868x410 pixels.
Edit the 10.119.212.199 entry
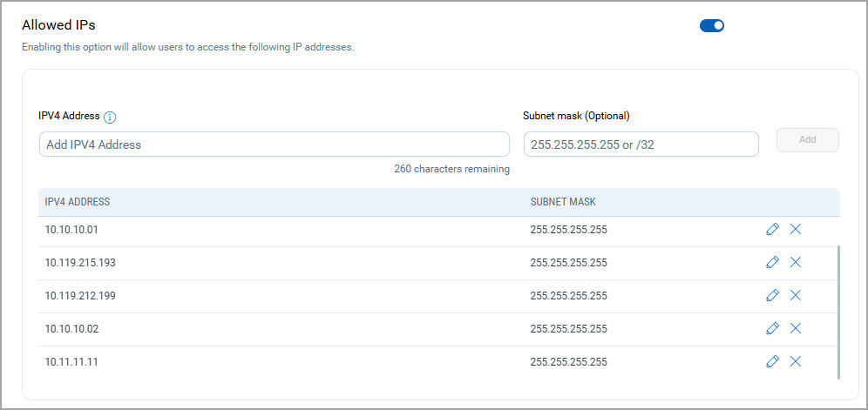click(772, 295)
